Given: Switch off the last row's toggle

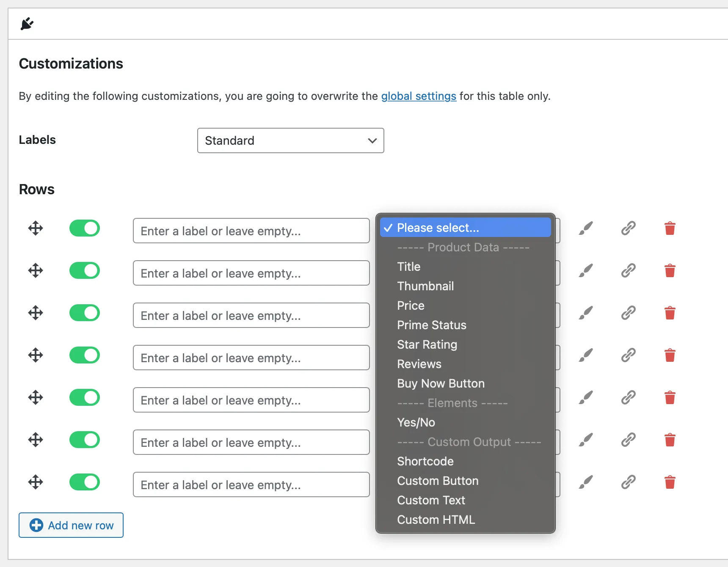Looking at the screenshot, I should coord(85,482).
